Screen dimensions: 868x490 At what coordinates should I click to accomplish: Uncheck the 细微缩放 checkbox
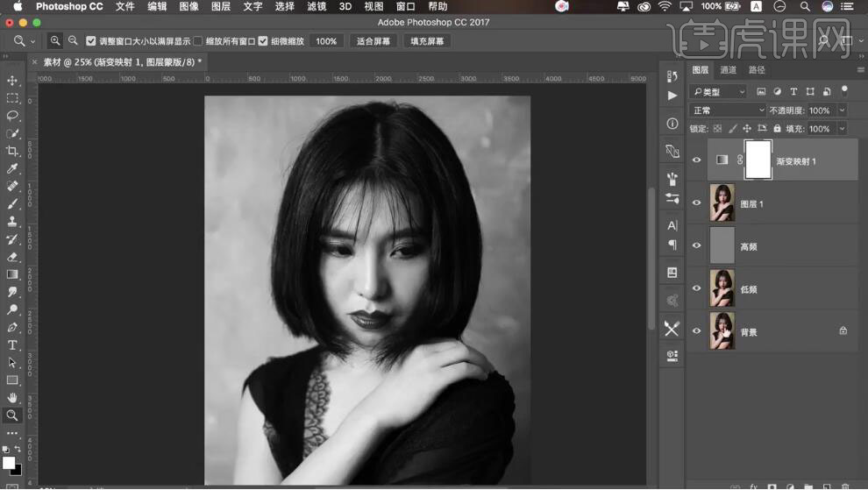pyautogui.click(x=263, y=41)
